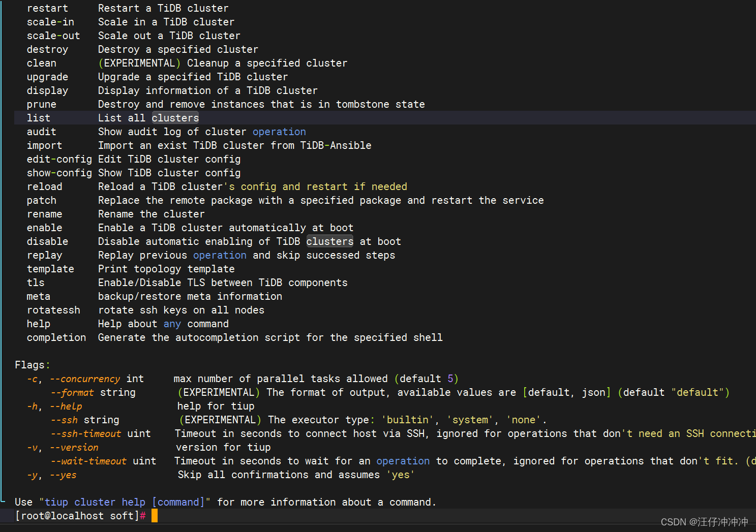The height and width of the screenshot is (532, 756).
Task: Click the 'clean' EXPERIMENTAL command line
Action: click(41, 63)
